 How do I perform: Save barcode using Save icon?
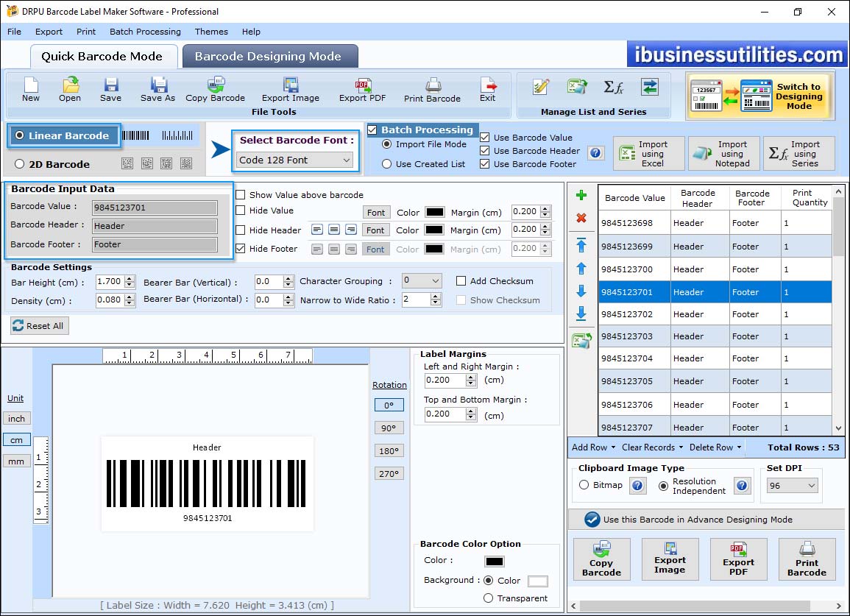110,90
